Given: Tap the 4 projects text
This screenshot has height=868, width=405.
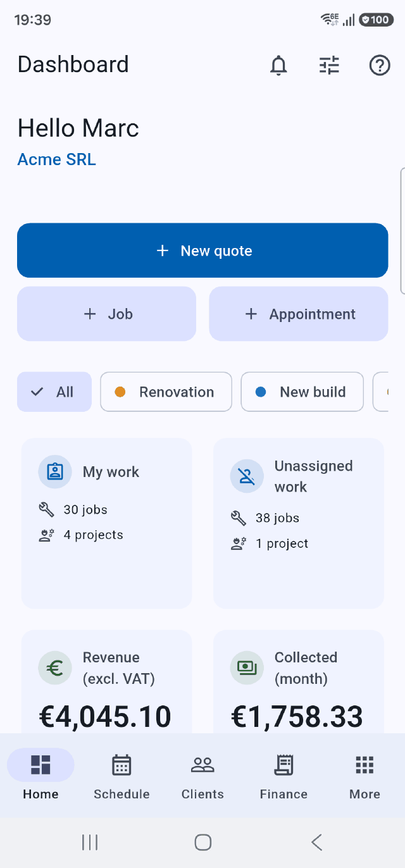Looking at the screenshot, I should click(93, 535).
